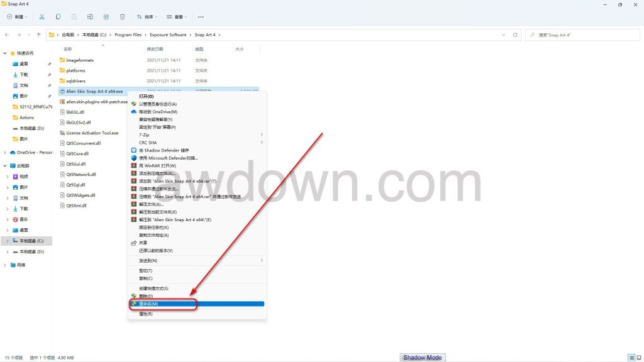This screenshot has height=362, width=644.
Task: Collapse the 快速访问 (Quick access) section
Action: tap(6, 53)
